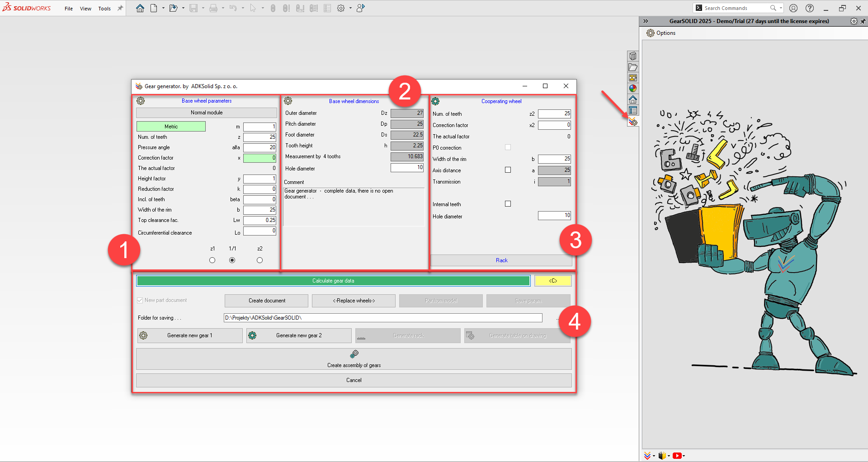This screenshot has height=462, width=868.
Task: Click the gear icon beside Options in GearSOLID pane
Action: coord(651,33)
